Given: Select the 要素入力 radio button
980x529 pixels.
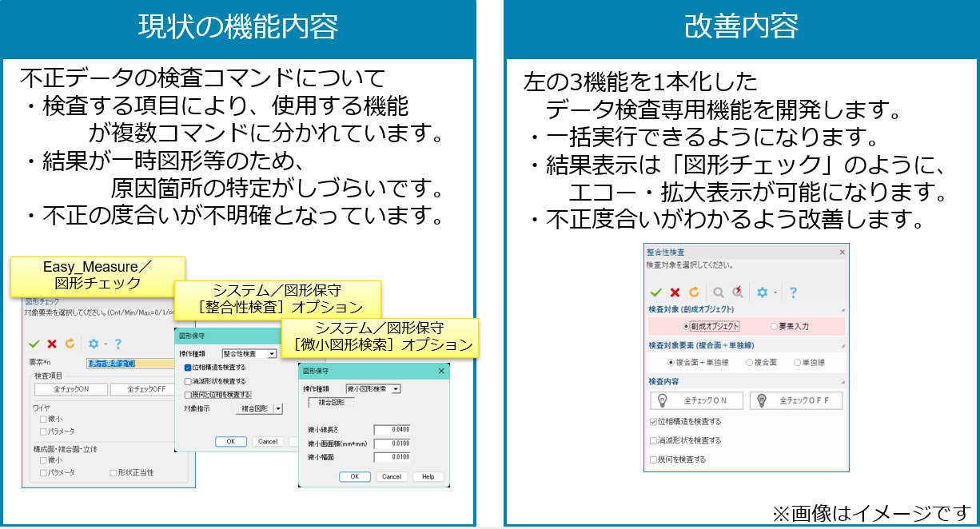Looking at the screenshot, I should point(774,326).
